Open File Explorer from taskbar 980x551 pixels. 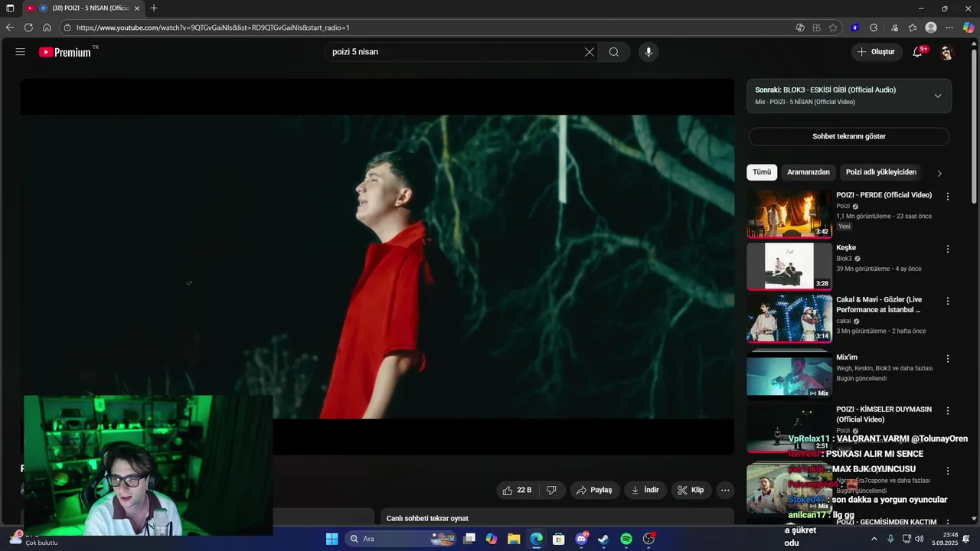[514, 539]
